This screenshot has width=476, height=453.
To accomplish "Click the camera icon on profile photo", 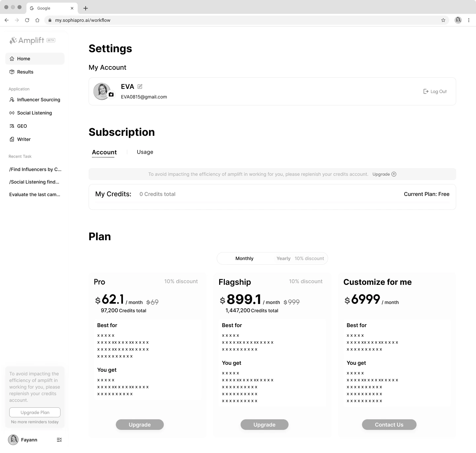I will (x=111, y=94).
